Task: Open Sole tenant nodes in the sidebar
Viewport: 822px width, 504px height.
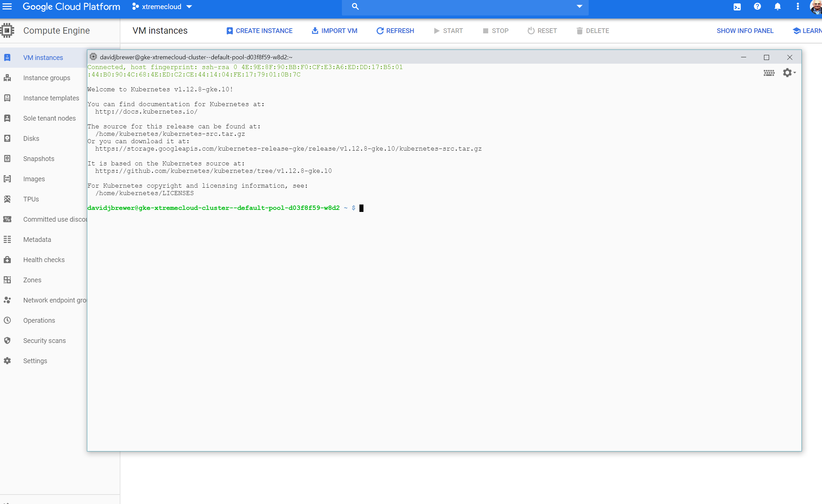Action: pos(50,118)
